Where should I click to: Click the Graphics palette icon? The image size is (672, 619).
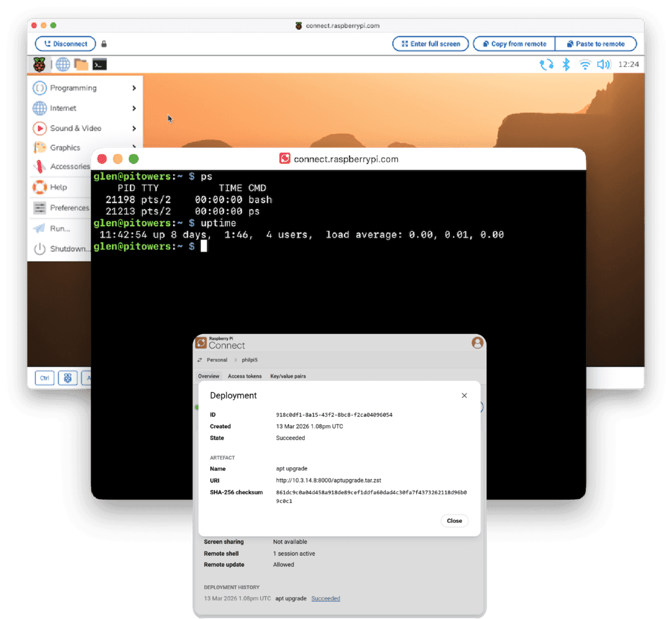point(40,148)
